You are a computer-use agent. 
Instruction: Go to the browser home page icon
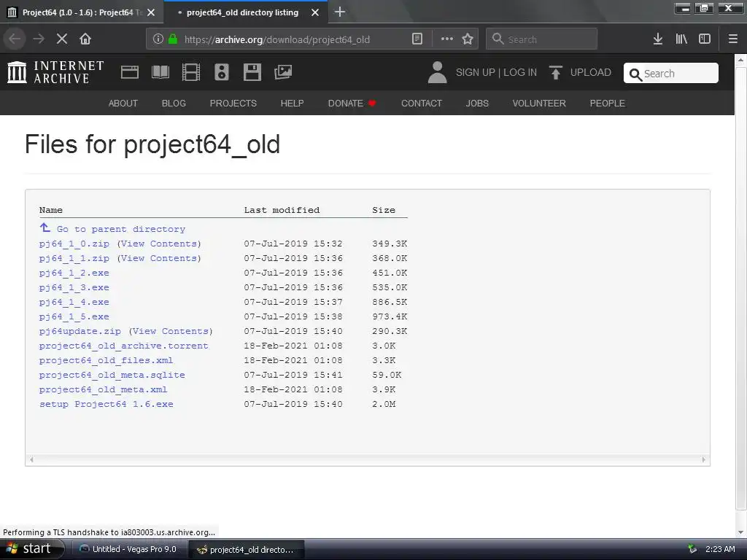tap(85, 39)
